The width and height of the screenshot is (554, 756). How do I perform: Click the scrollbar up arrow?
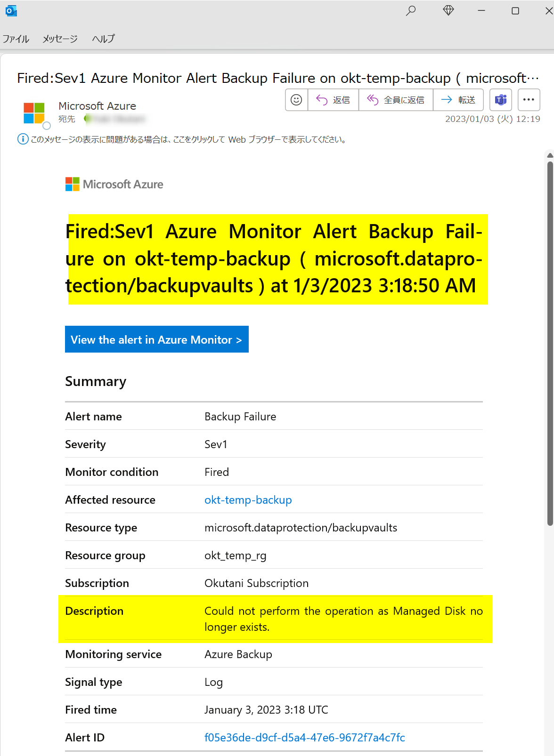[550, 155]
